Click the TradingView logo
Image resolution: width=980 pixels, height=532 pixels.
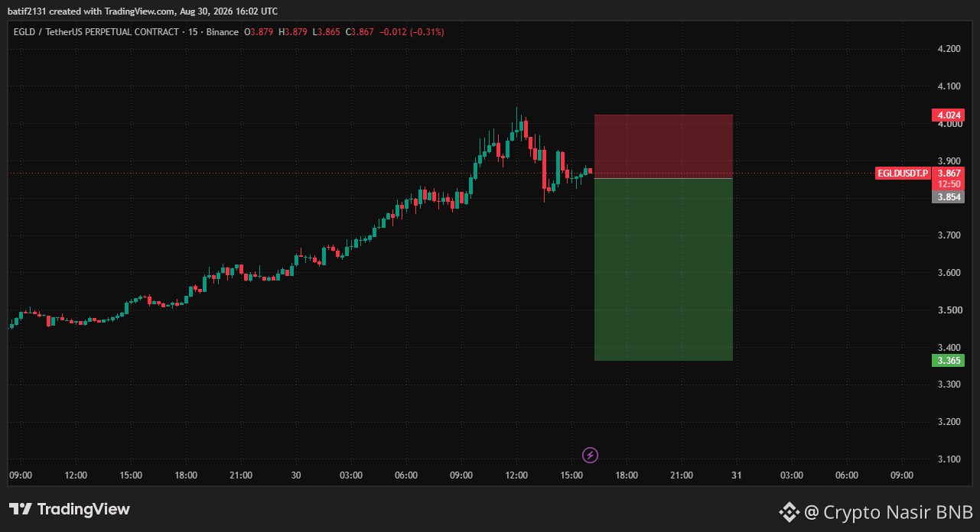70,509
